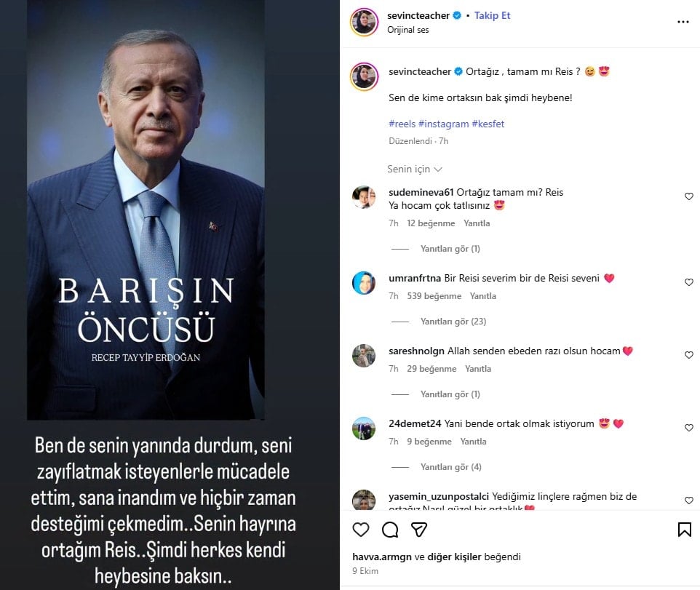The height and width of the screenshot is (590, 700).
Task: Open sevincteacher profile picture in header
Action: pos(365,22)
